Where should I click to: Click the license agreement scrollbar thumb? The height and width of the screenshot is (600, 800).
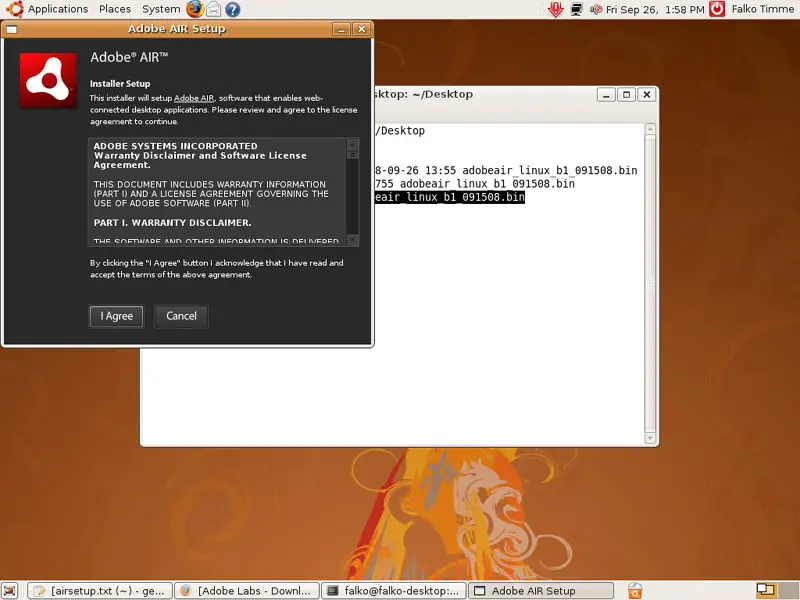point(353,155)
